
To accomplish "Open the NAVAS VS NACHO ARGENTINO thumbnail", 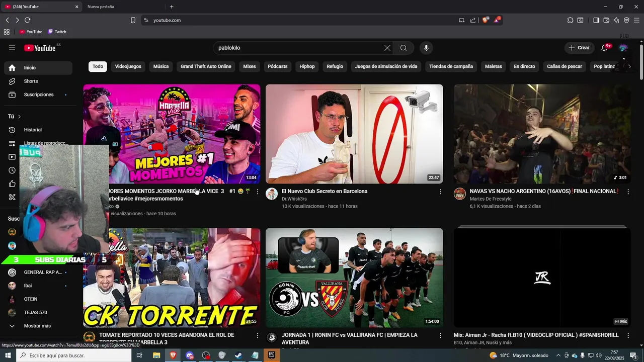I will pos(542,134).
